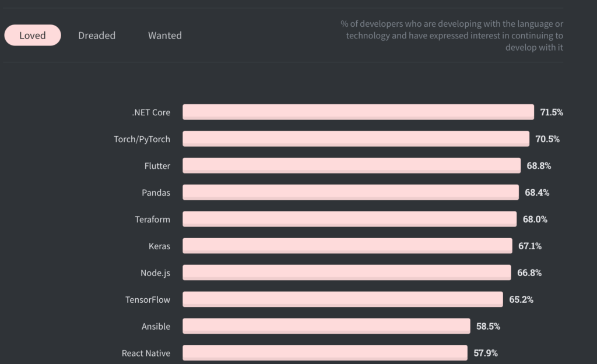Click the chart description text
The height and width of the screenshot is (364, 597).
[452, 36]
